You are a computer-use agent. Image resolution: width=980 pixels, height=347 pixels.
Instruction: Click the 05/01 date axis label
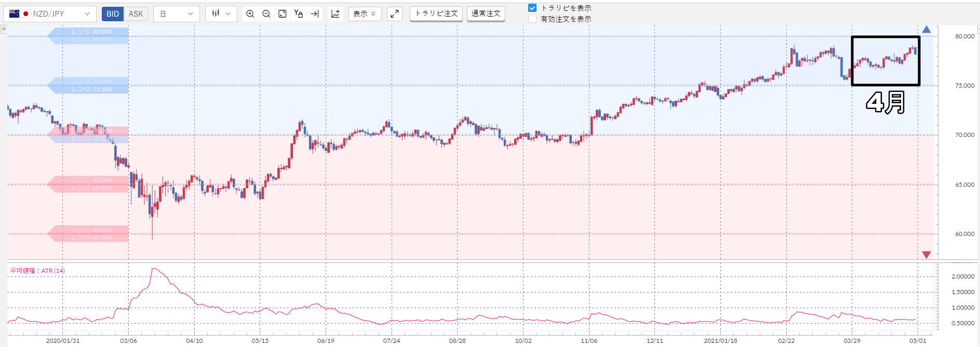click(918, 341)
